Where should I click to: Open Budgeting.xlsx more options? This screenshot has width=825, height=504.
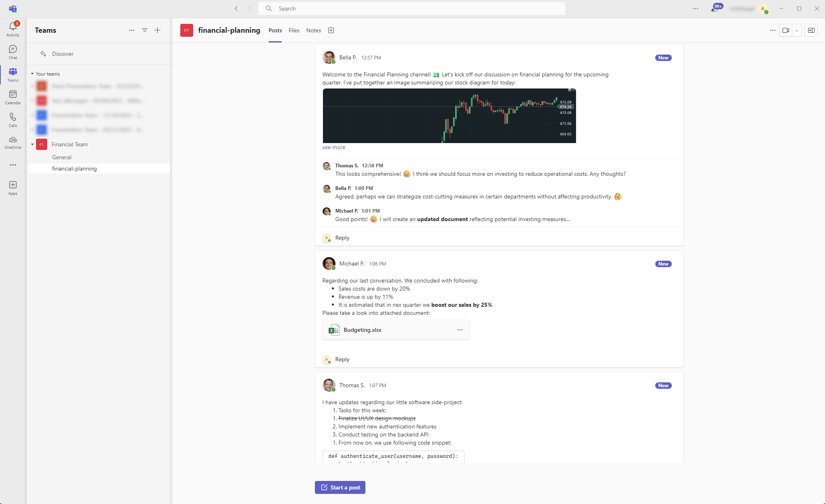pos(460,330)
